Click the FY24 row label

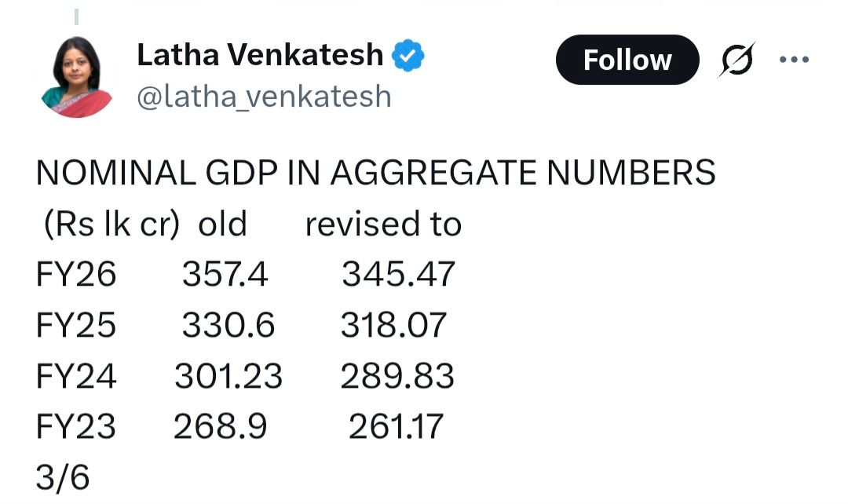[76, 376]
